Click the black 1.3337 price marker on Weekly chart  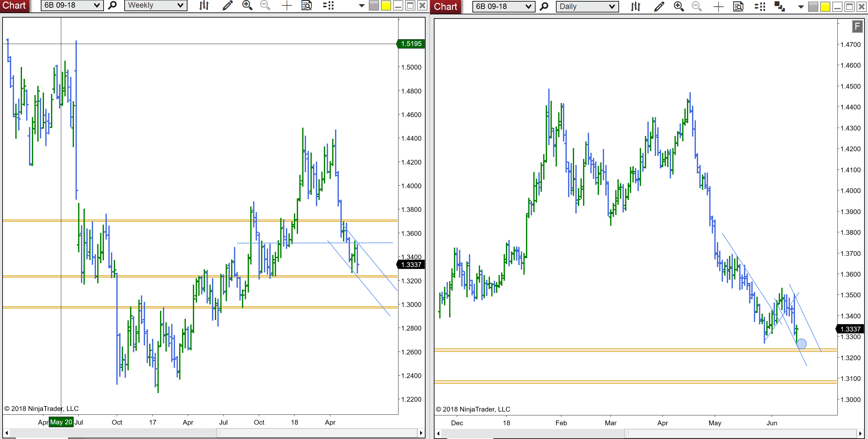pyautogui.click(x=411, y=265)
